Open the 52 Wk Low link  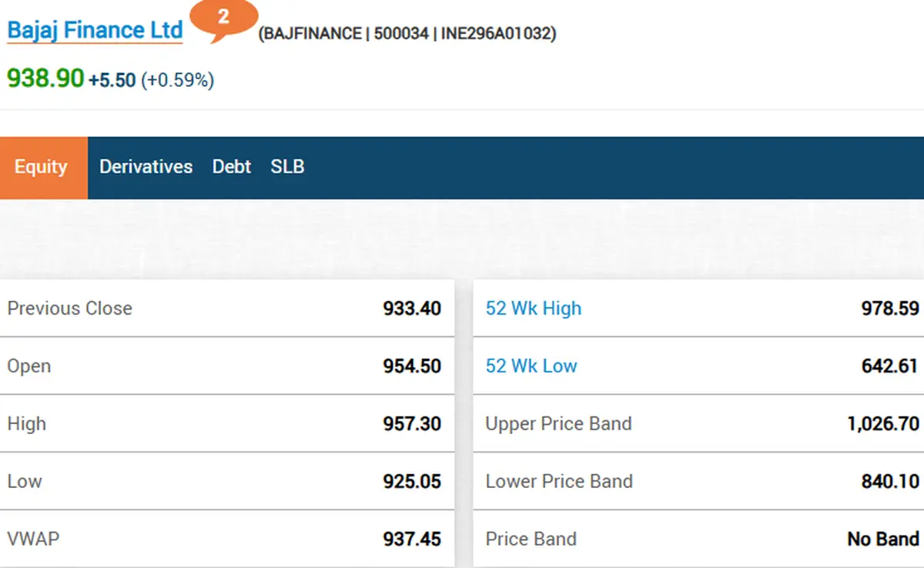pyautogui.click(x=531, y=366)
